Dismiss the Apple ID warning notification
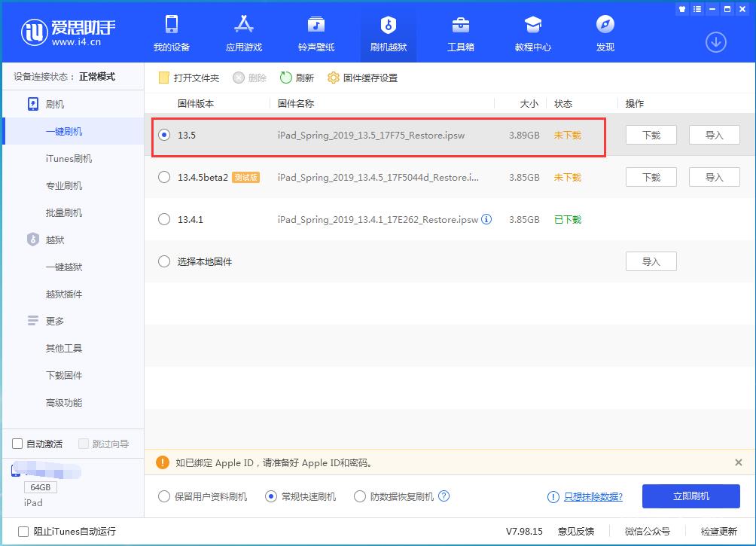 tap(736, 462)
